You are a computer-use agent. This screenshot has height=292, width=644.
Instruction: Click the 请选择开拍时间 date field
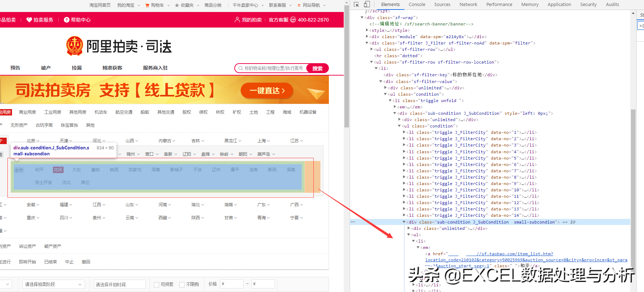(x=120, y=284)
